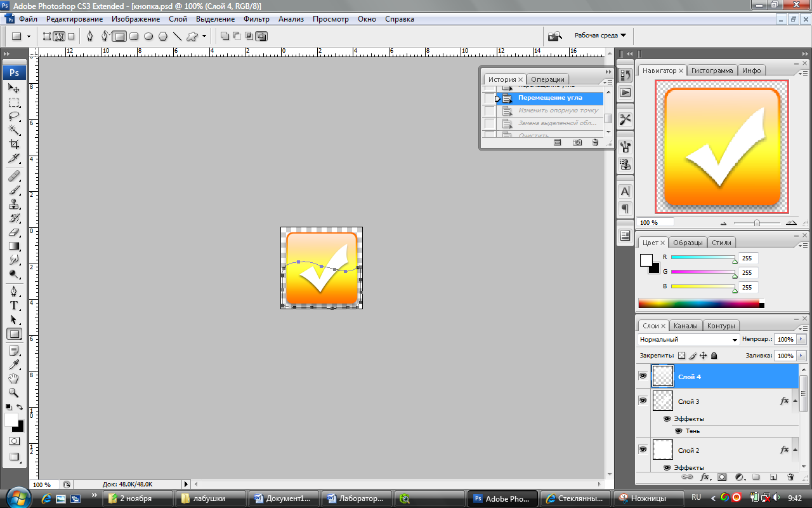Select the Move tool

pyautogui.click(x=14, y=89)
